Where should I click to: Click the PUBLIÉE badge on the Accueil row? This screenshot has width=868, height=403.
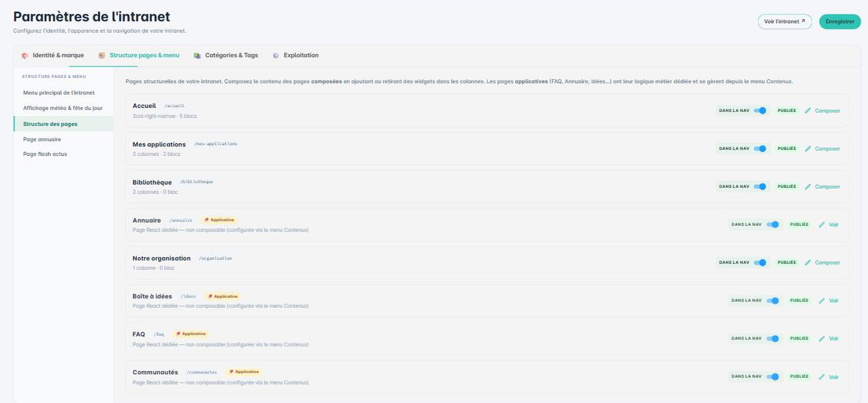click(787, 111)
